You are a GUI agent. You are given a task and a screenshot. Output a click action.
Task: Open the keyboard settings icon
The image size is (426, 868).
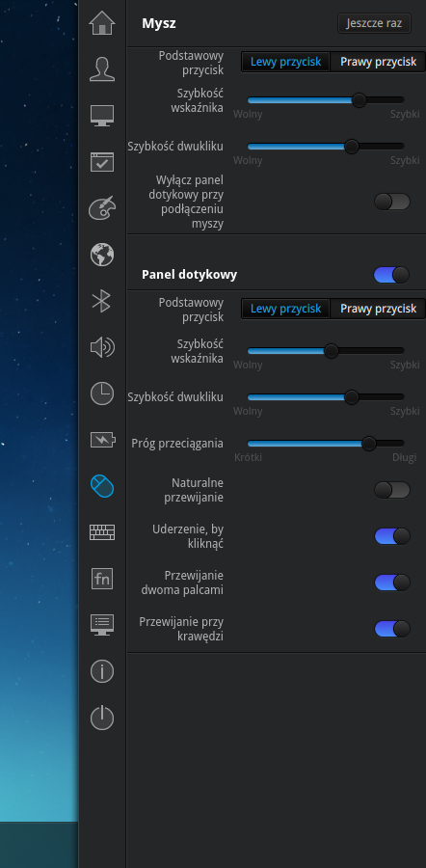click(x=102, y=532)
